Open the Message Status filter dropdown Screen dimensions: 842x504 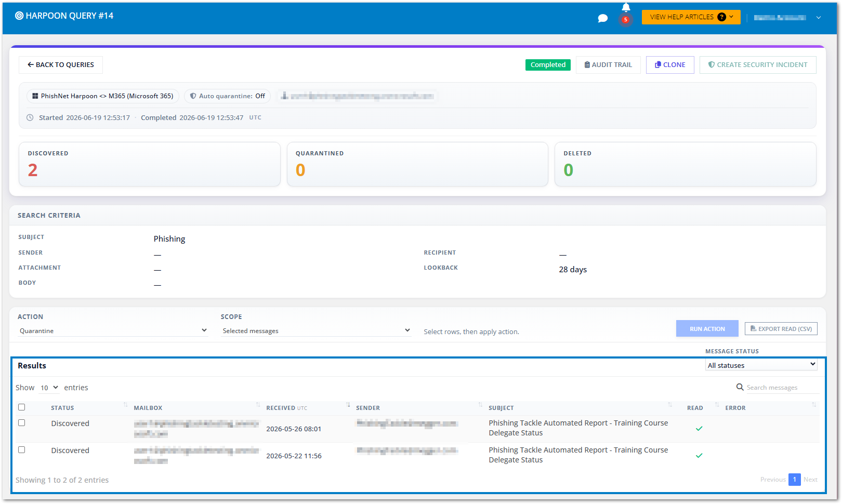[x=761, y=365]
